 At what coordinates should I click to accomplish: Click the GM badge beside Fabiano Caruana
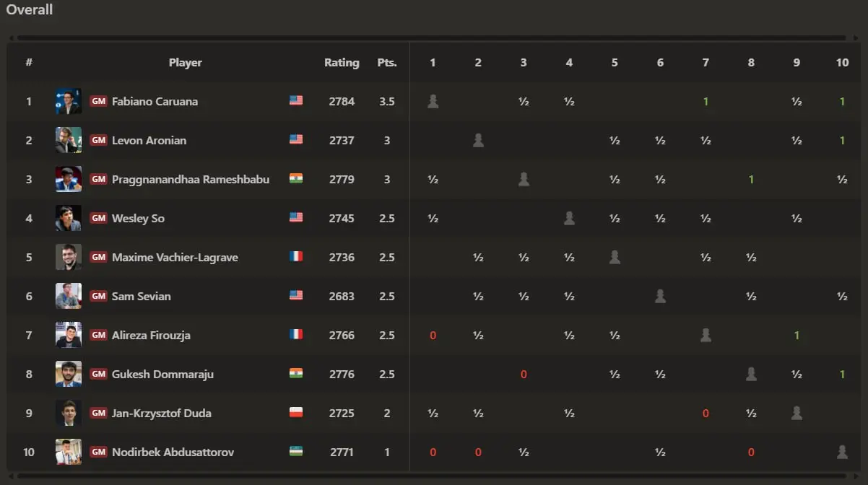click(98, 101)
